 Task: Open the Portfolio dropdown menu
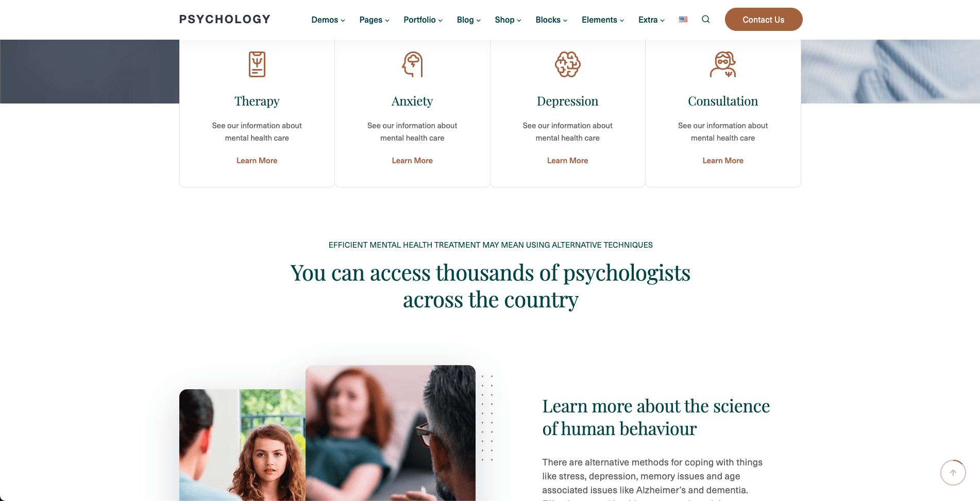coord(423,20)
